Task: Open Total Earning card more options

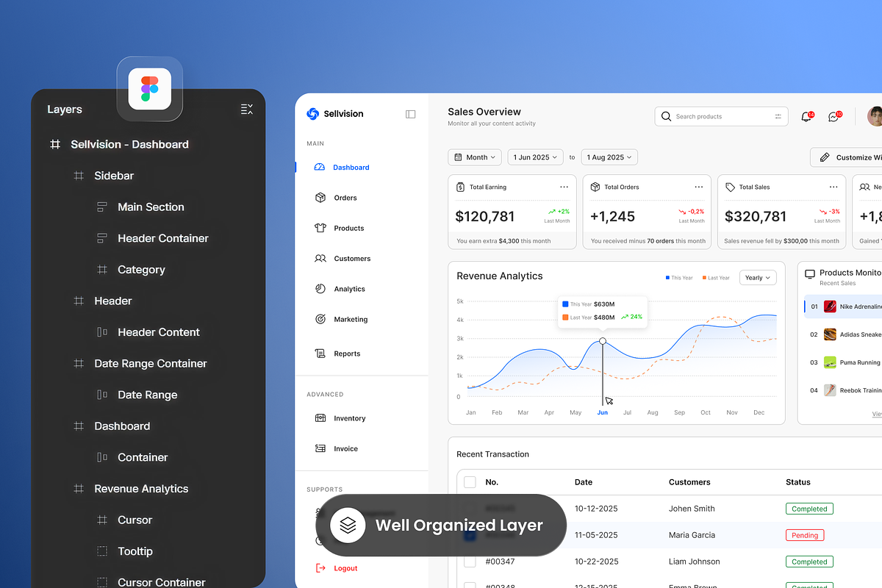Action: [x=564, y=187]
